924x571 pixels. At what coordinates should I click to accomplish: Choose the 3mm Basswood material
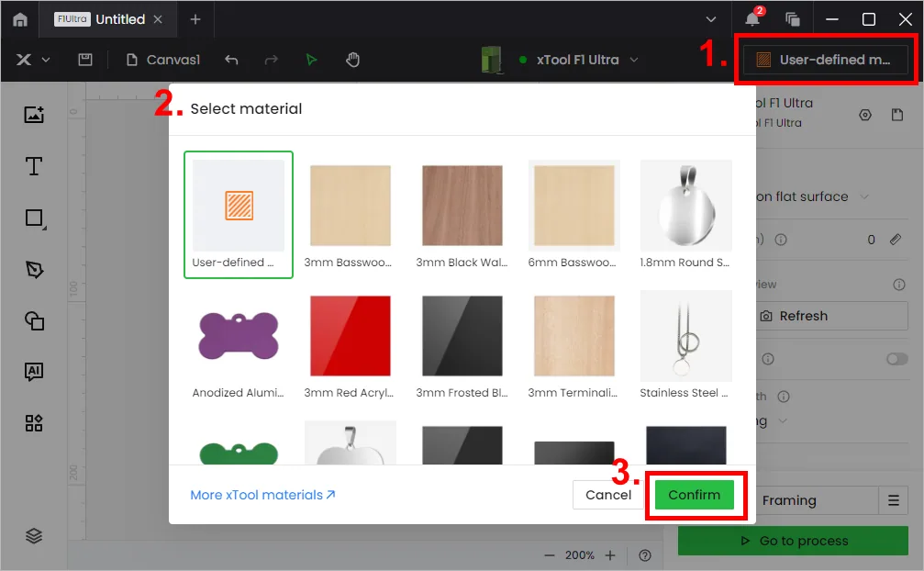click(350, 215)
